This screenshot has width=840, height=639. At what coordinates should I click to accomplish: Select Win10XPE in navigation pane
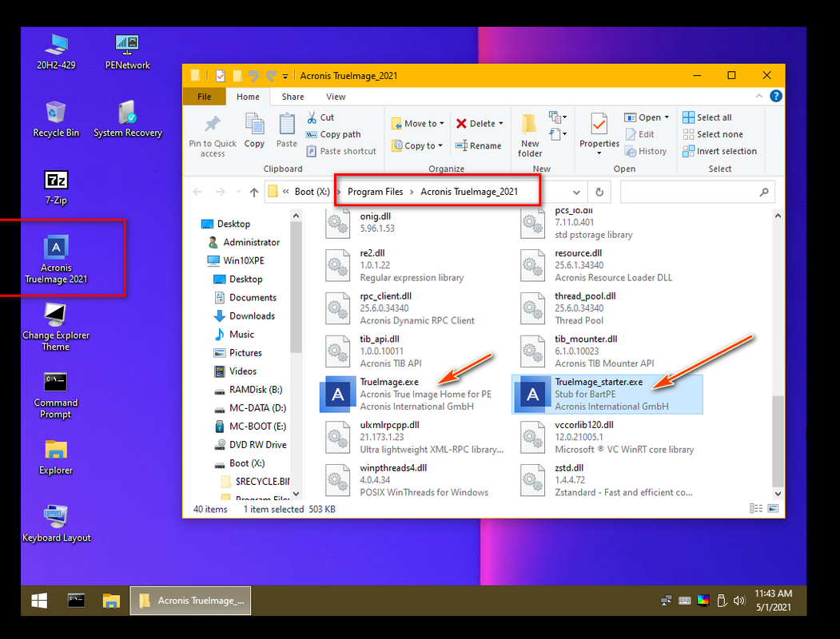pos(236,260)
